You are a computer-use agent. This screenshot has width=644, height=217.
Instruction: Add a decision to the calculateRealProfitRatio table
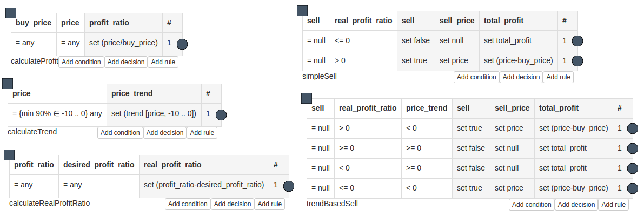click(x=233, y=204)
